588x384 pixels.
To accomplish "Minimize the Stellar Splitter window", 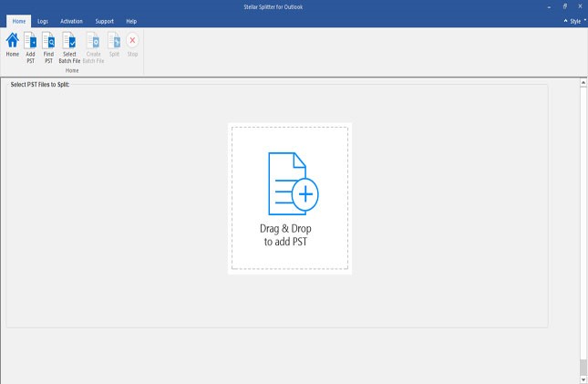I will point(549,6).
